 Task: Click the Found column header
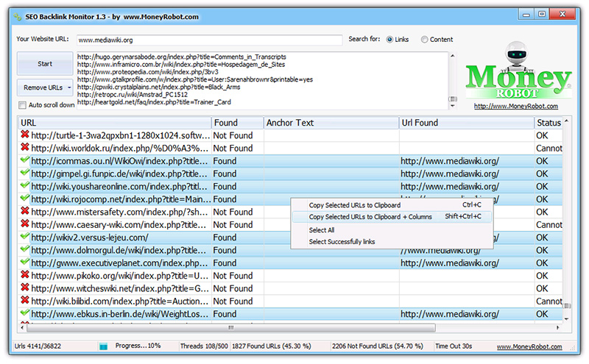click(237, 123)
